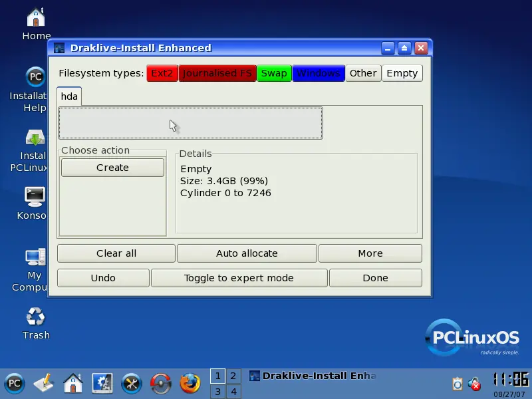Launch the red package manager icon in the taskbar
Screen dimensions: 532x399
pos(161,384)
